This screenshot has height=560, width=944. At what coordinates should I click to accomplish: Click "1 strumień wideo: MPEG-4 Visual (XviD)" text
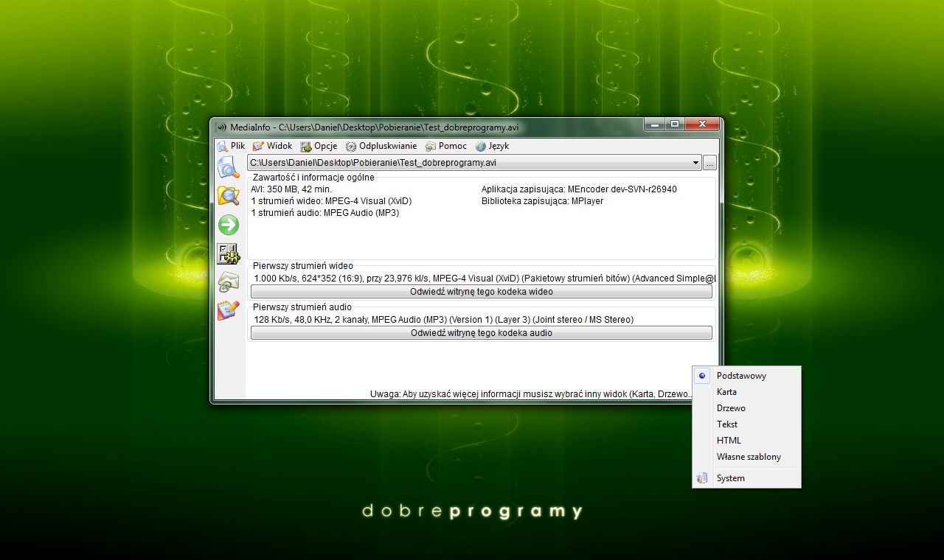click(x=331, y=201)
